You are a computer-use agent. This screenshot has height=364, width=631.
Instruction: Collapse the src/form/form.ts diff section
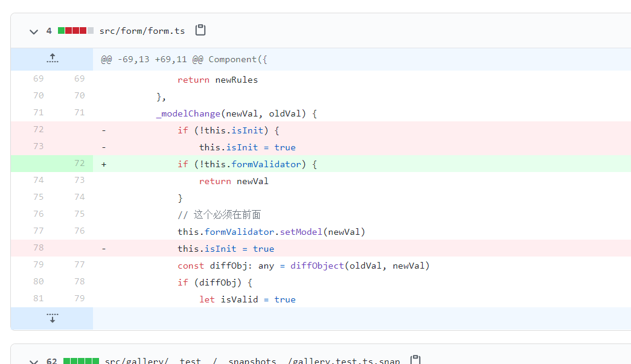click(x=34, y=31)
